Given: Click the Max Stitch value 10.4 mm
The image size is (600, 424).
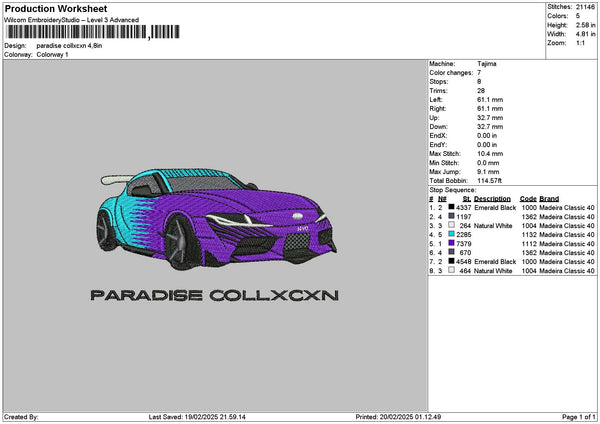Looking at the screenshot, I should click(490, 153).
